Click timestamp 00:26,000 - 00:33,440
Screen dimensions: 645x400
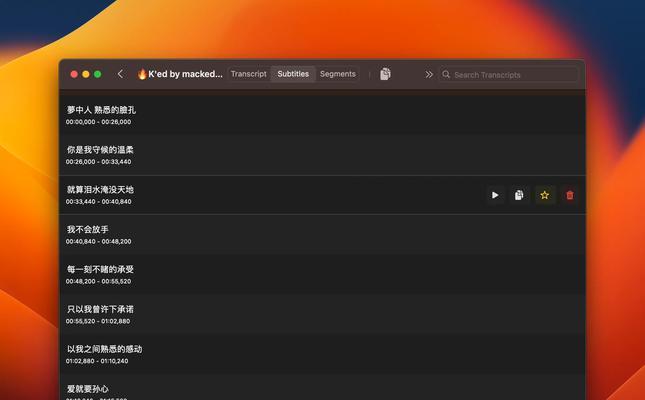(x=98, y=162)
